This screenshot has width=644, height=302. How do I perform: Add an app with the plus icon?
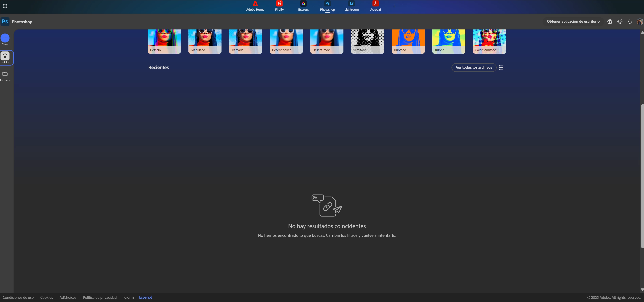[x=394, y=6]
